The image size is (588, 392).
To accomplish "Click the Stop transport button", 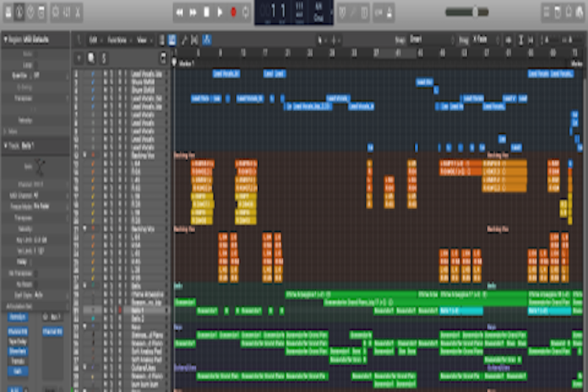I will click(207, 12).
